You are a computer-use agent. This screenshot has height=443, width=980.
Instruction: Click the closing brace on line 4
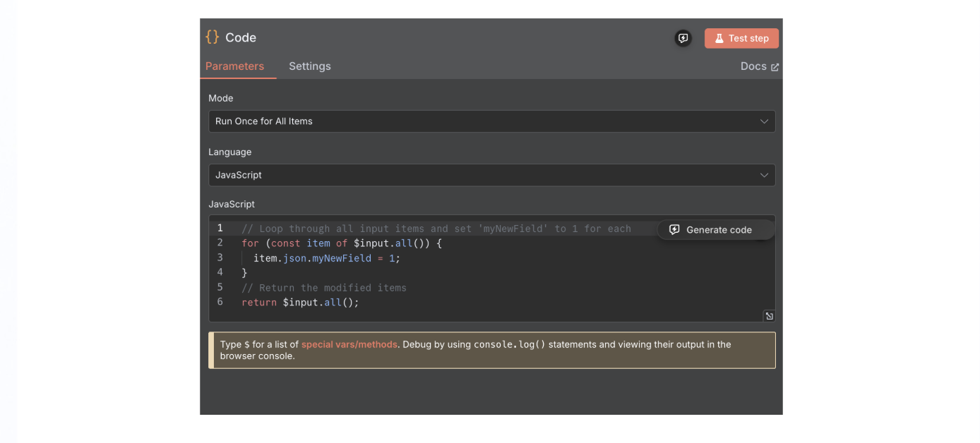(244, 273)
